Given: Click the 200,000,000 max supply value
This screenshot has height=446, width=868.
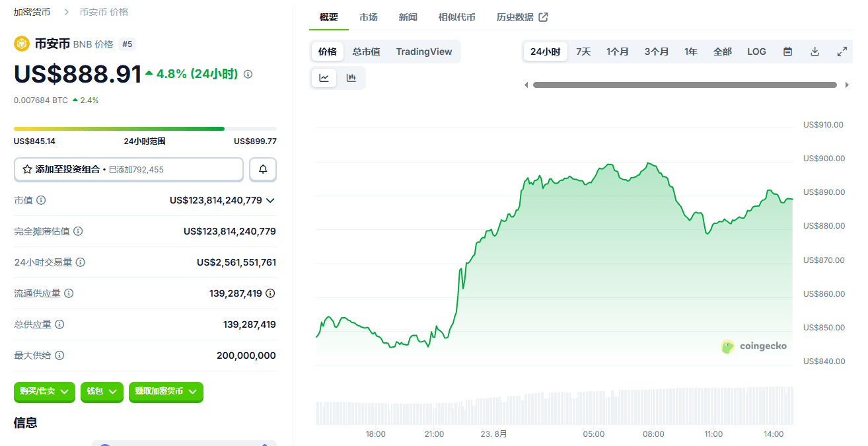Looking at the screenshot, I should point(246,355).
